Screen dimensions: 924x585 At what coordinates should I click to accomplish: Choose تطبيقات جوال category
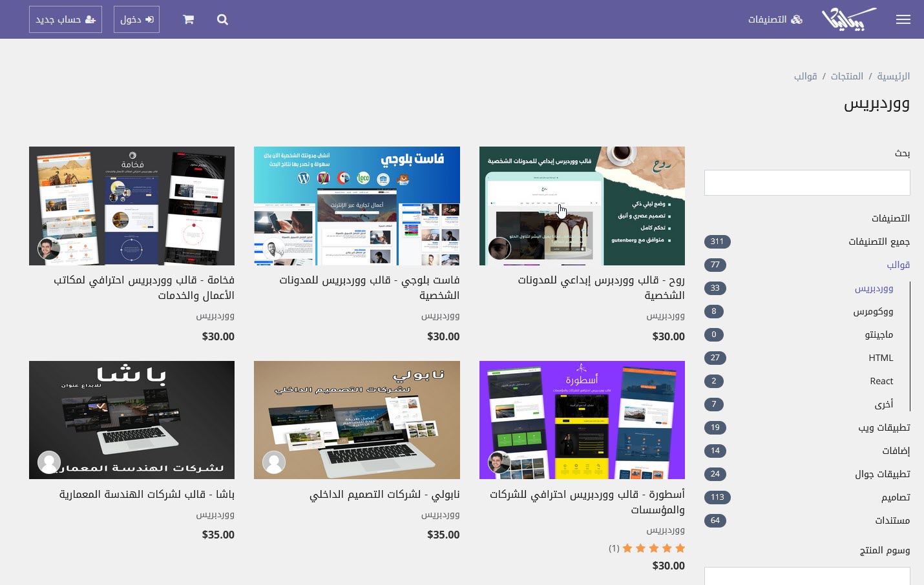click(882, 474)
